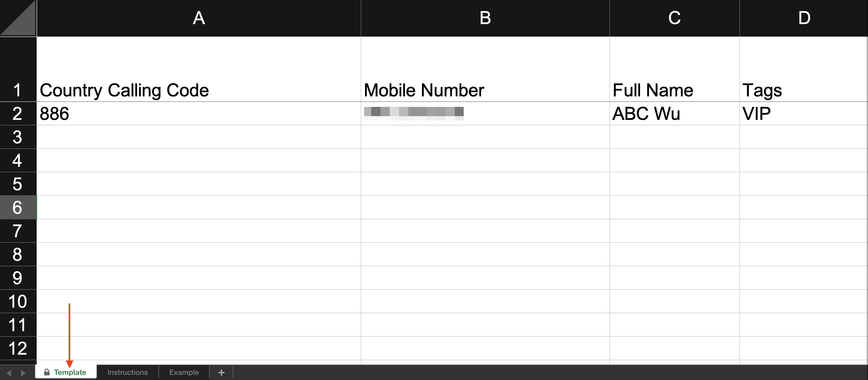Click the select-all corner triangle
This screenshot has width=868, height=380.
click(x=18, y=18)
